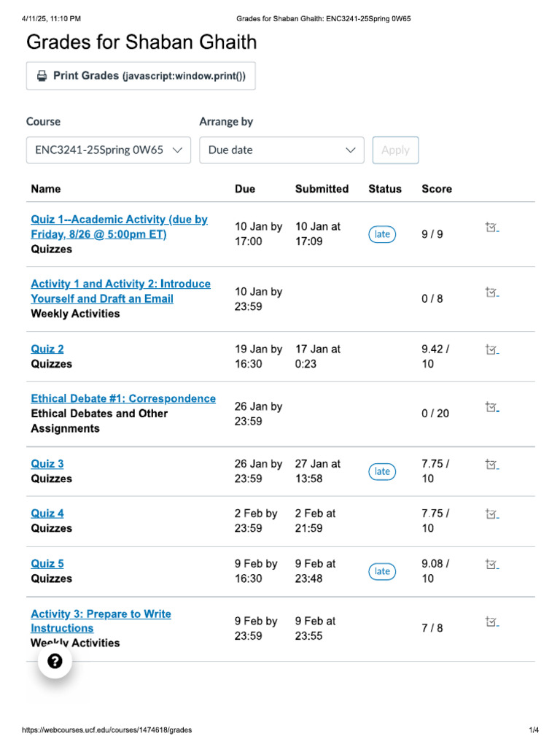The image size is (560, 747).
Task: Click the rubric icon in Quiz 3 row
Action: [x=492, y=464]
